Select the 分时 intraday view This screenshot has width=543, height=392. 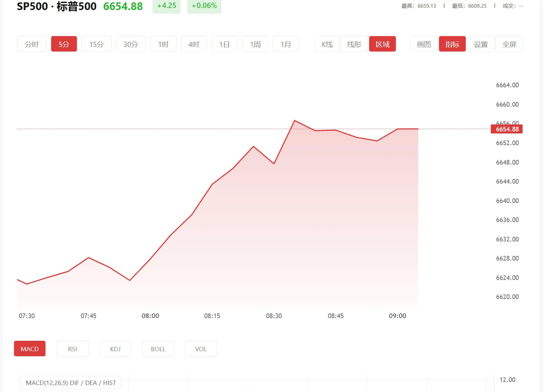(31, 44)
